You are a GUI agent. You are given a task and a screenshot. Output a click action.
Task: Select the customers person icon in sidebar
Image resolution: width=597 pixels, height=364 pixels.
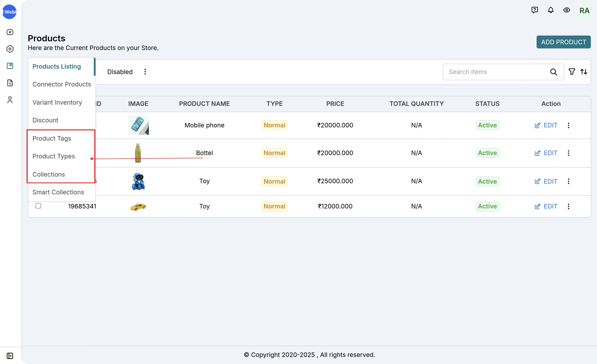(10, 100)
